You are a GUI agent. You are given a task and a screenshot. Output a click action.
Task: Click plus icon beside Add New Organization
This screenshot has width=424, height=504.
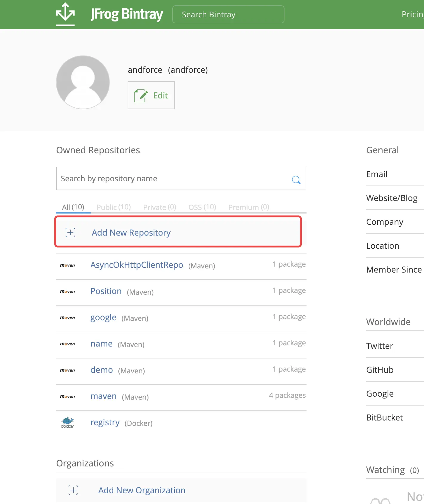point(73,490)
